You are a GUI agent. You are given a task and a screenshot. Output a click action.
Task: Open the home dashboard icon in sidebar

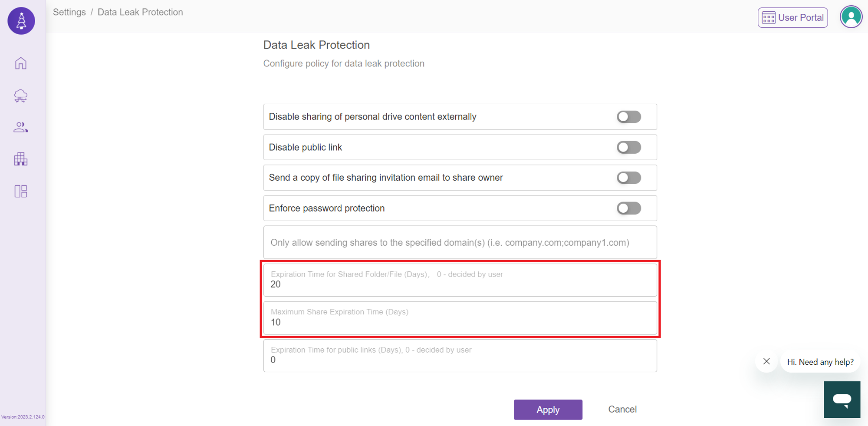pyautogui.click(x=21, y=63)
